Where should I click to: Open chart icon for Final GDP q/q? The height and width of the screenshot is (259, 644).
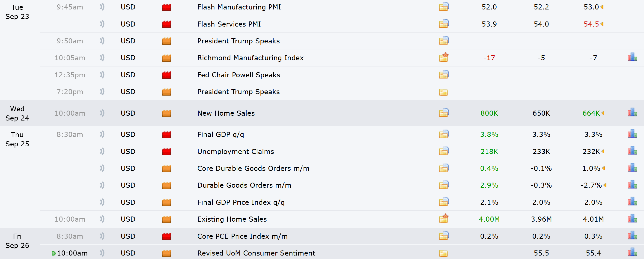pos(632,134)
